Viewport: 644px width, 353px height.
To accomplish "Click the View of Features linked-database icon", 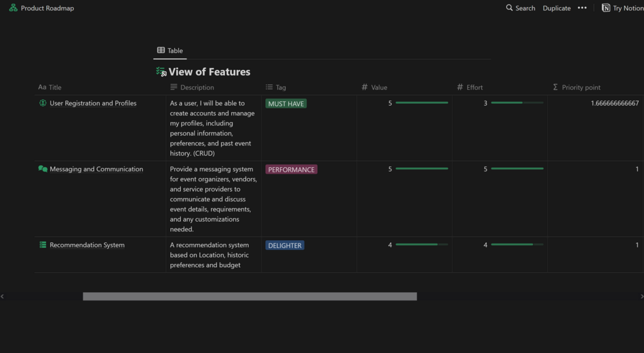I will (161, 72).
